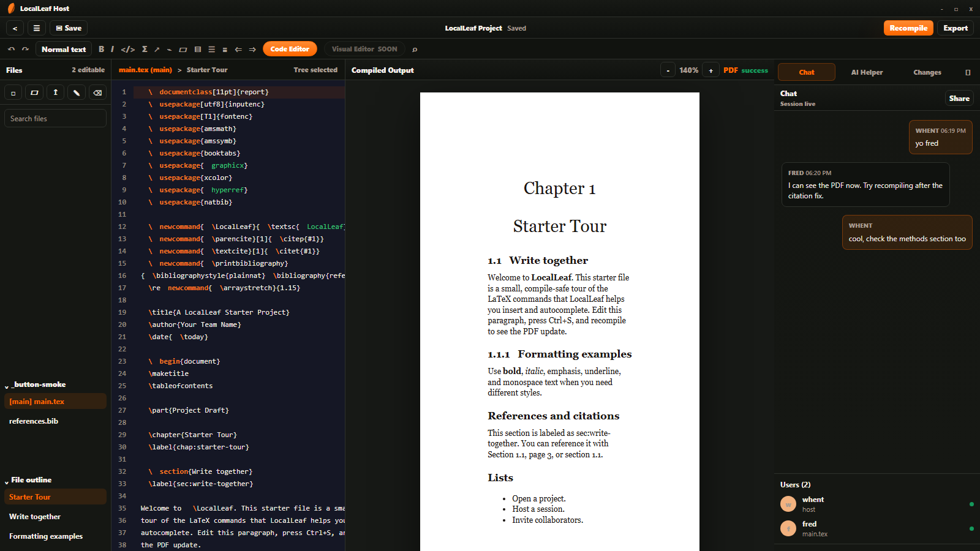The width and height of the screenshot is (980, 551).
Task: Open the references.bib file
Action: tap(55, 421)
